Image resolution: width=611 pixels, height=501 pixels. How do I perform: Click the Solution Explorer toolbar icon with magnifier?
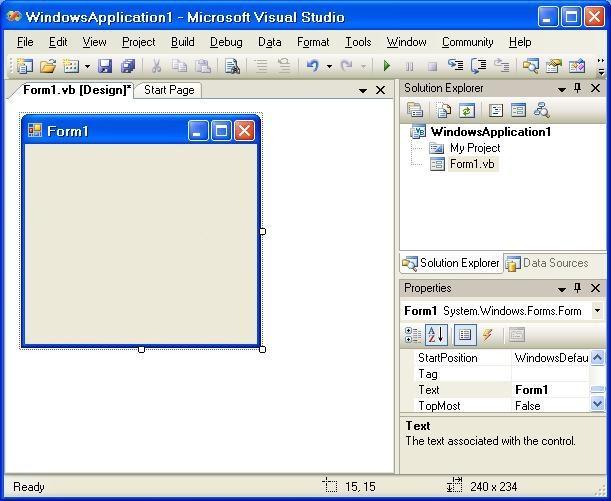pyautogui.click(x=531, y=66)
